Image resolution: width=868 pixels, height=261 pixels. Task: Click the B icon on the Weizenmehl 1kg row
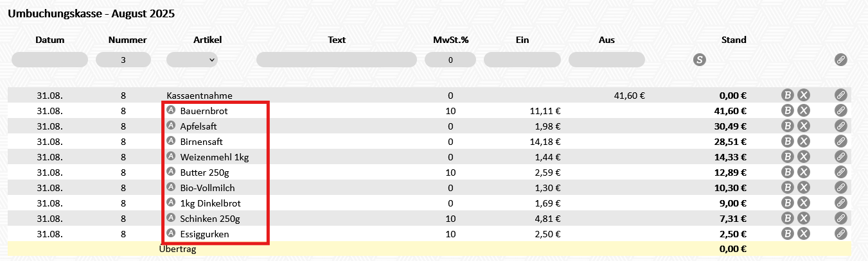click(x=787, y=156)
